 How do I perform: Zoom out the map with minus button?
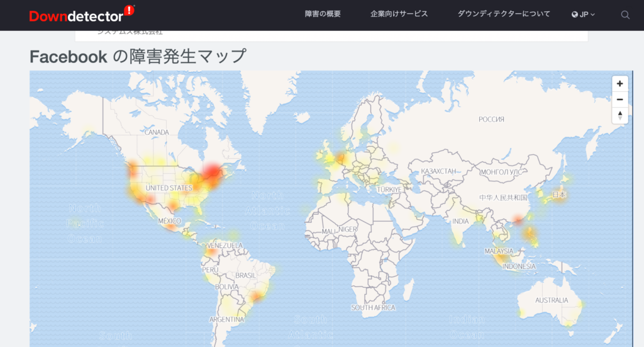[x=620, y=100]
